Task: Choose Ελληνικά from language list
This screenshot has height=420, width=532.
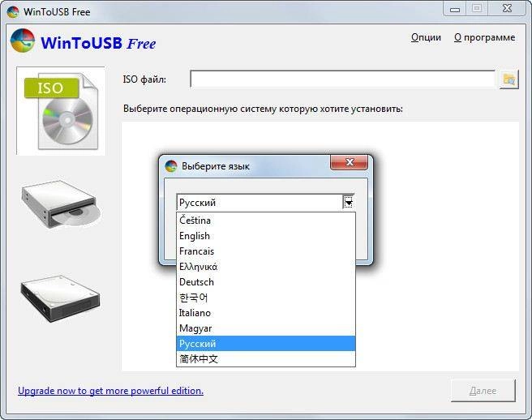Action: point(266,267)
